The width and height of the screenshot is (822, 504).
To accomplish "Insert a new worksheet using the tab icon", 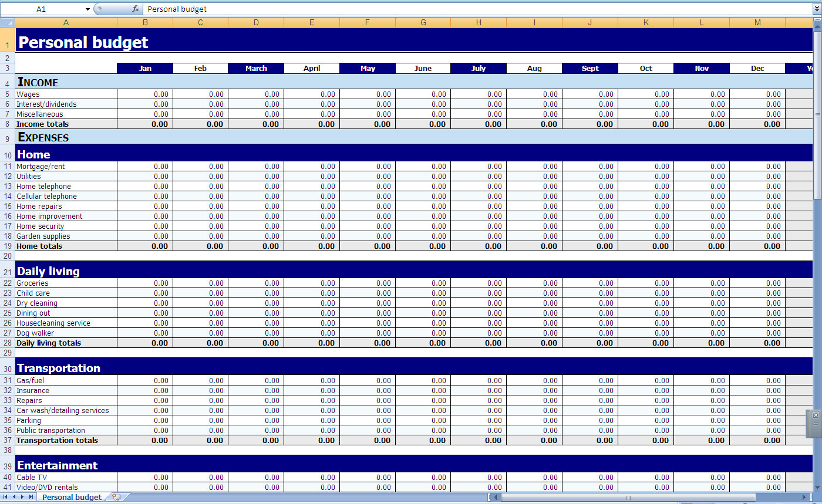I will [116, 497].
